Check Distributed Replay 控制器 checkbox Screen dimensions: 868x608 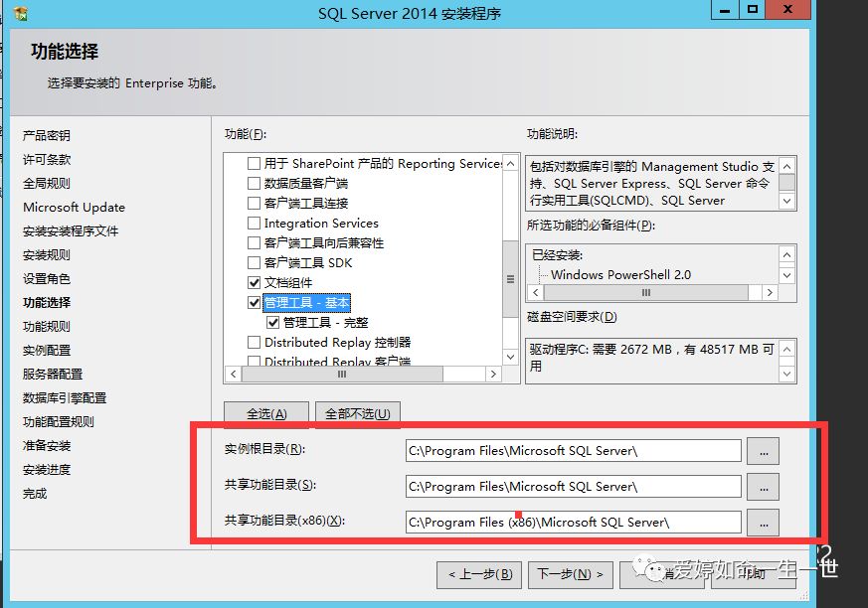254,343
